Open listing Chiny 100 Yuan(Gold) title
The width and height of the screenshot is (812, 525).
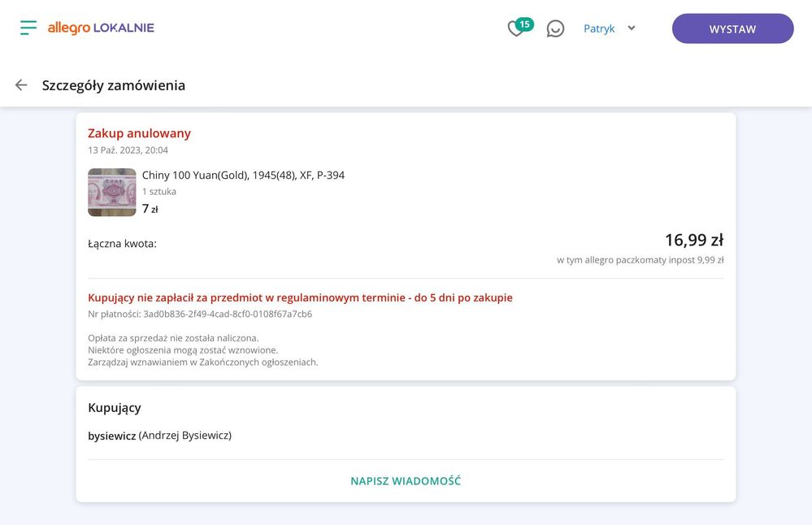pos(243,175)
